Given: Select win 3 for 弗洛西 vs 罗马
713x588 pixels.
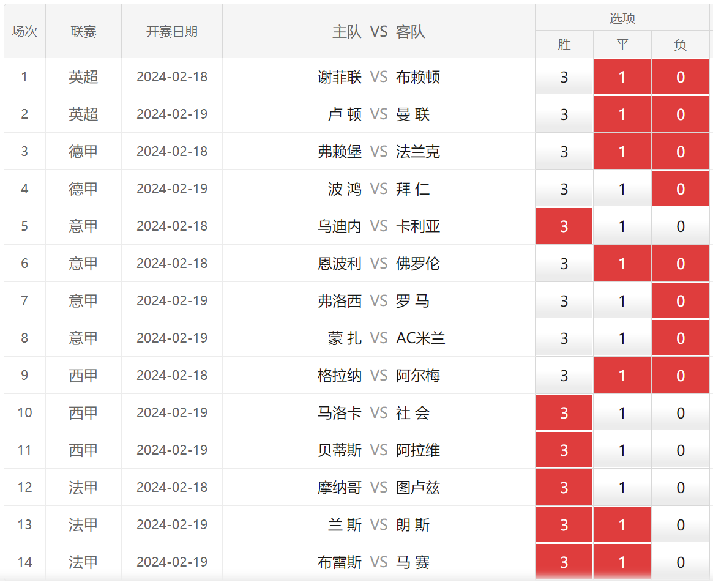Looking at the screenshot, I should click(564, 300).
